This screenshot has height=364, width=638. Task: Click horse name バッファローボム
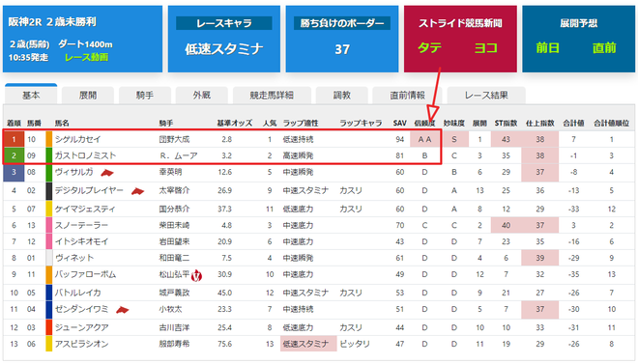click(85, 274)
